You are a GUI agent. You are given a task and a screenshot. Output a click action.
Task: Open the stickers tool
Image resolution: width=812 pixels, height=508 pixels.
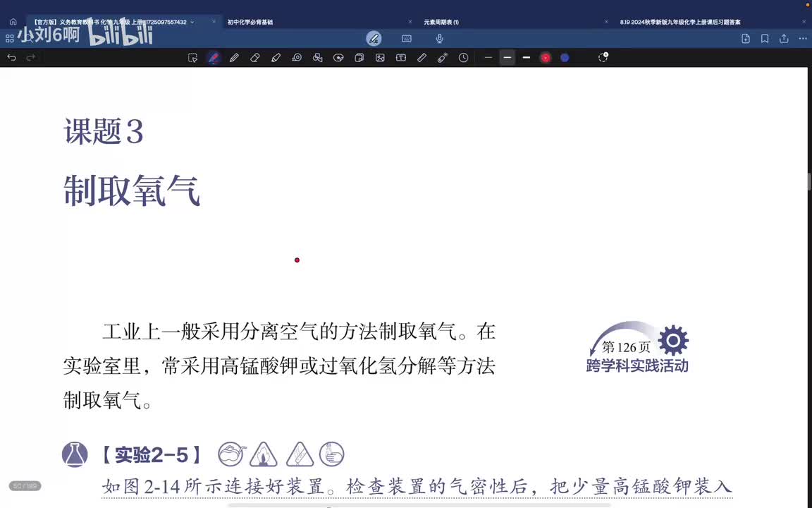click(338, 58)
